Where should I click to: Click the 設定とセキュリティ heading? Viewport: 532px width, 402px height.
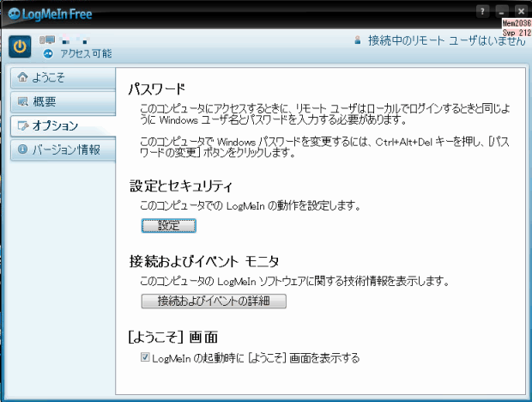[181, 186]
